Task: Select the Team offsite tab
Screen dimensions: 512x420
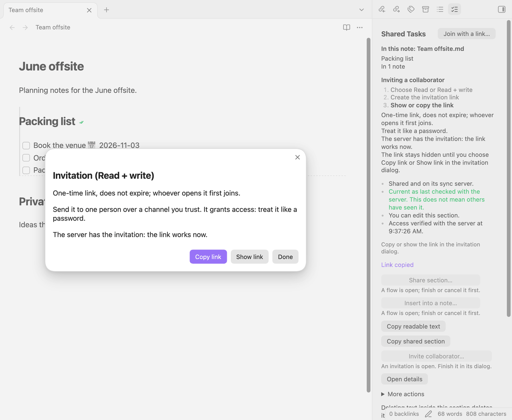Action: [x=50, y=10]
